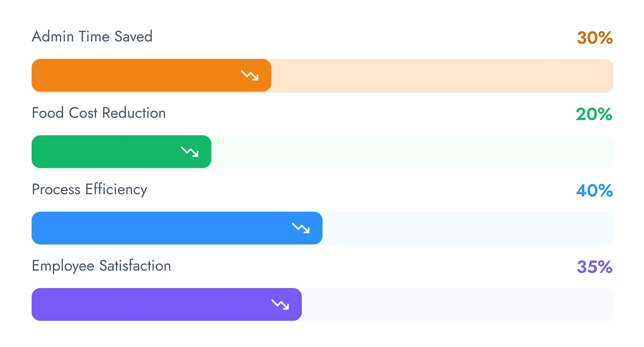Click the purple Employee Satisfaction bar
644x347 pixels.
150,304
